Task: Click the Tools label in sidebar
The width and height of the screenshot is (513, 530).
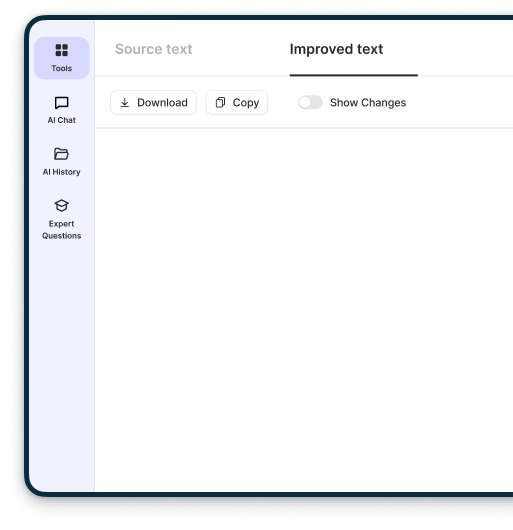Action: tap(62, 68)
